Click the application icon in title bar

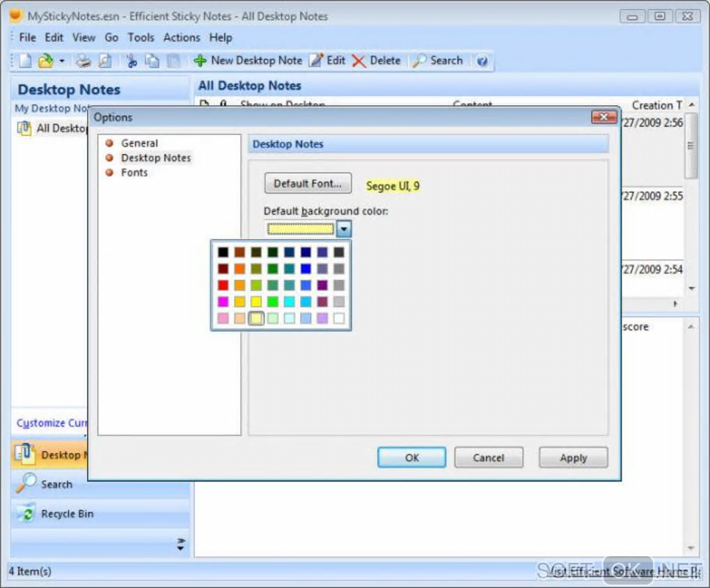16,15
